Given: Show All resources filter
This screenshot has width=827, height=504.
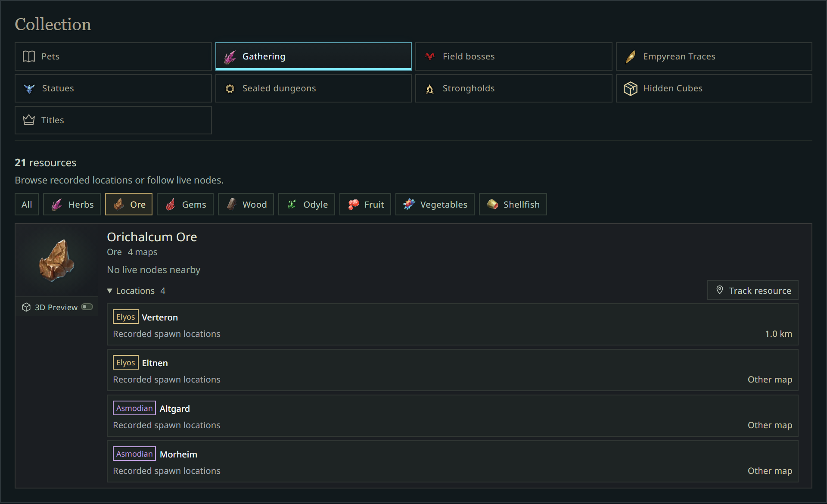Looking at the screenshot, I should coord(27,204).
